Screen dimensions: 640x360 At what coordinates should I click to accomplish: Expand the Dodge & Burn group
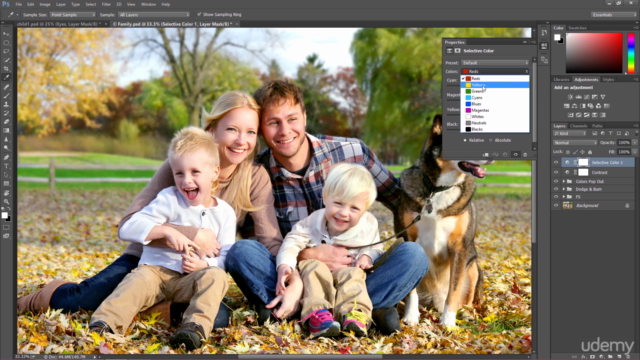coord(564,189)
